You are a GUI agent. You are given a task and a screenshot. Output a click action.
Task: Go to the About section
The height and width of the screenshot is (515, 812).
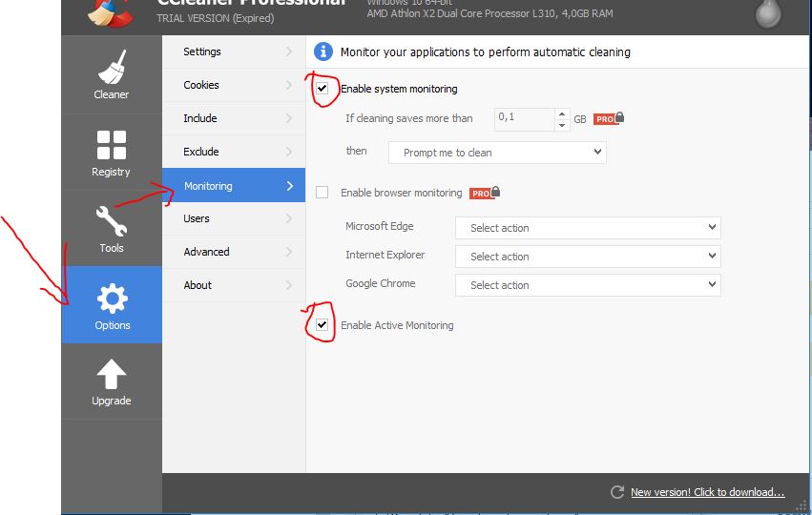(233, 285)
